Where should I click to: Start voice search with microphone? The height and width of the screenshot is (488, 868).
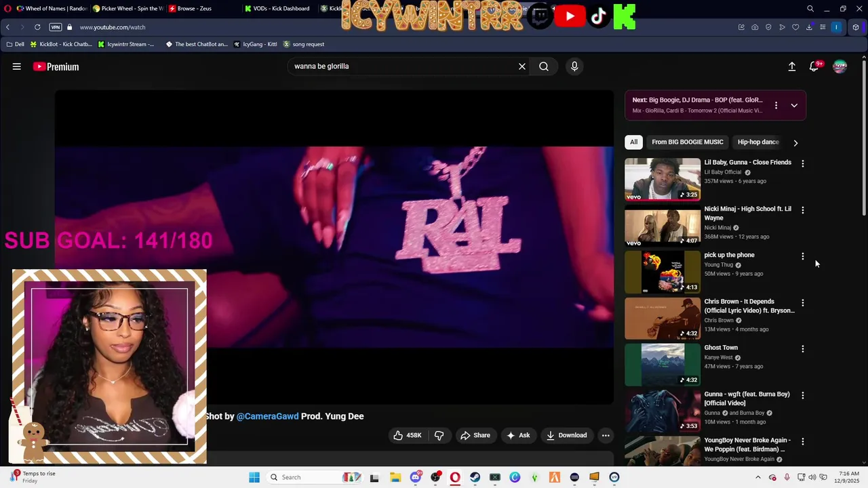point(574,66)
